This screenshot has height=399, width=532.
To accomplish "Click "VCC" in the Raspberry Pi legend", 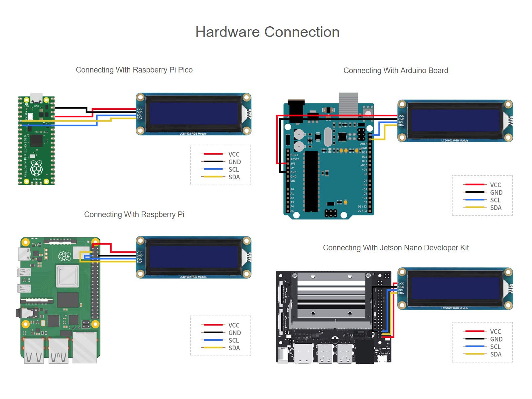I will pos(234,325).
